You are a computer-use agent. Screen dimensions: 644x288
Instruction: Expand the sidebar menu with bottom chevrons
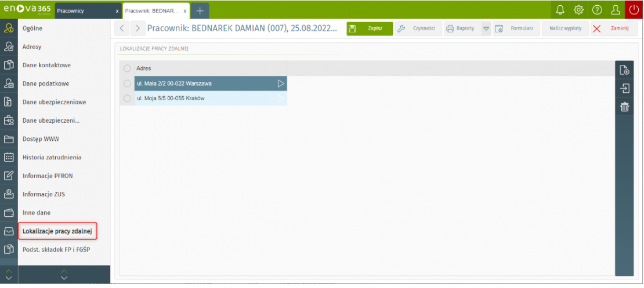64,275
